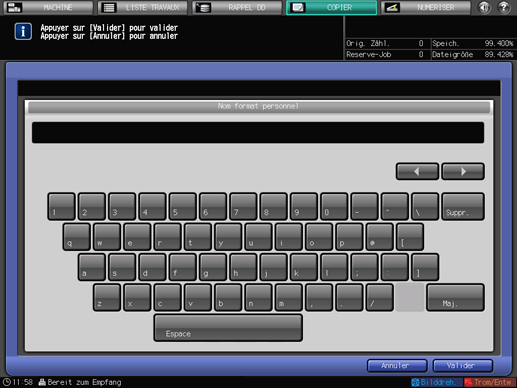
Task: Tap the u key
Action: tap(259, 237)
